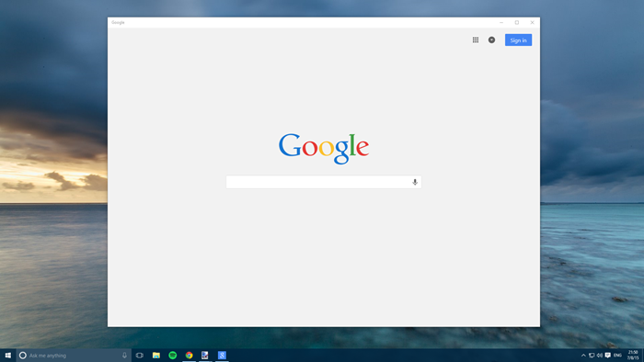
Task: Click the circular notifications icon beside Sign in
Action: point(491,40)
